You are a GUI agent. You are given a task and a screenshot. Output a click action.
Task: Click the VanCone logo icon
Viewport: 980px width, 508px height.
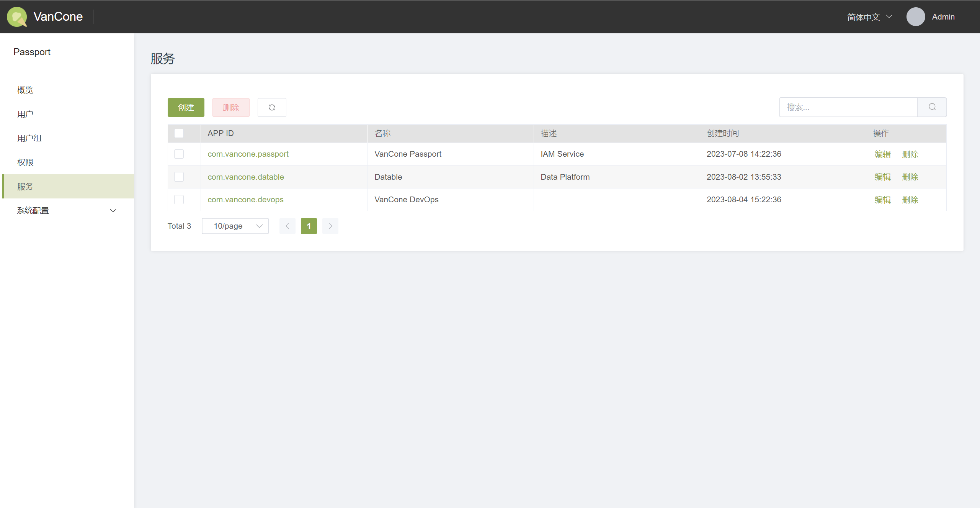point(17,17)
